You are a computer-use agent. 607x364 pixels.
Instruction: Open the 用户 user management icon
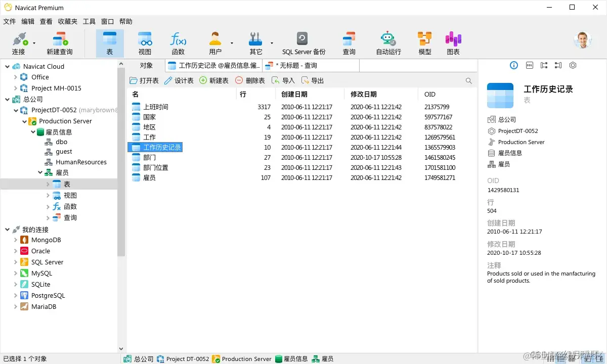214,43
